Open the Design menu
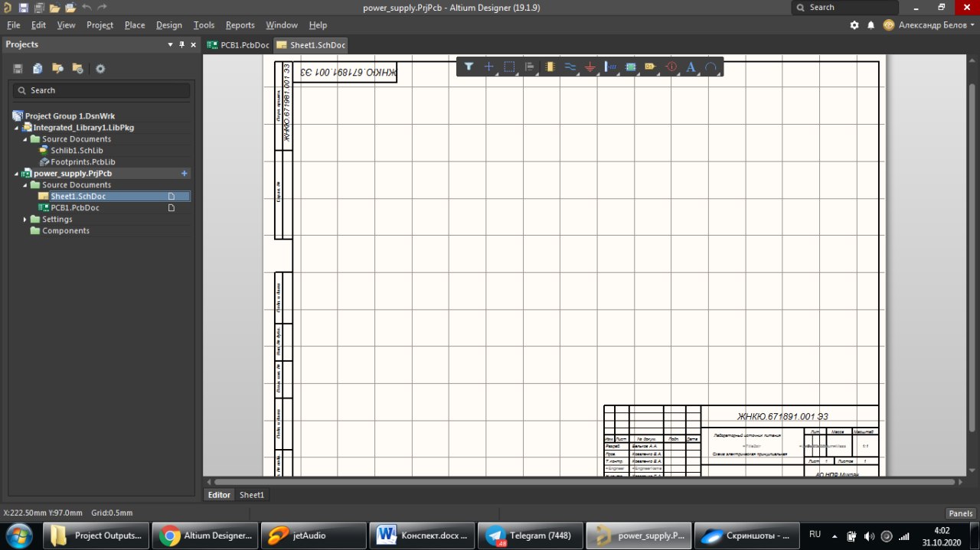980x550 pixels. tap(169, 24)
